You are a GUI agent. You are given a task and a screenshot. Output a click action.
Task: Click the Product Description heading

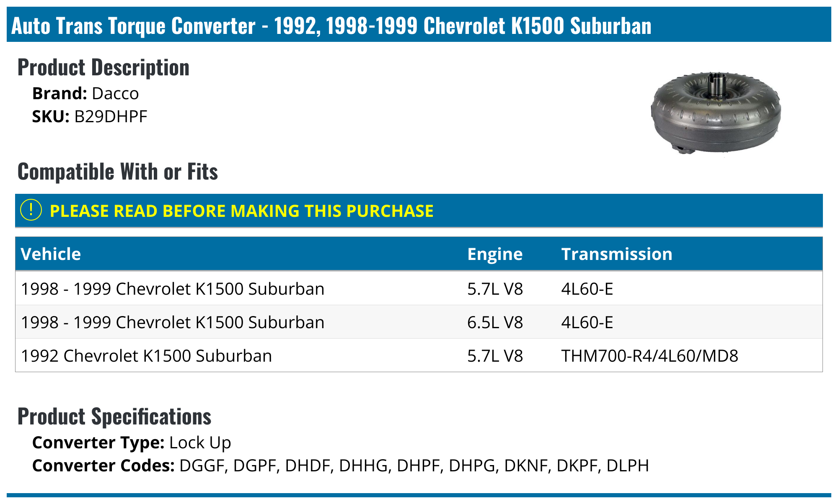pyautogui.click(x=103, y=67)
